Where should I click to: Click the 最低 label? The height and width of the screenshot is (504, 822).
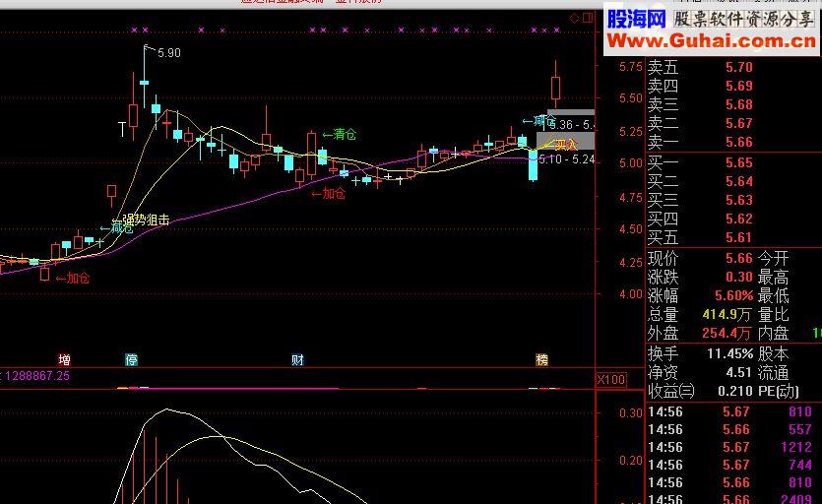773,295
